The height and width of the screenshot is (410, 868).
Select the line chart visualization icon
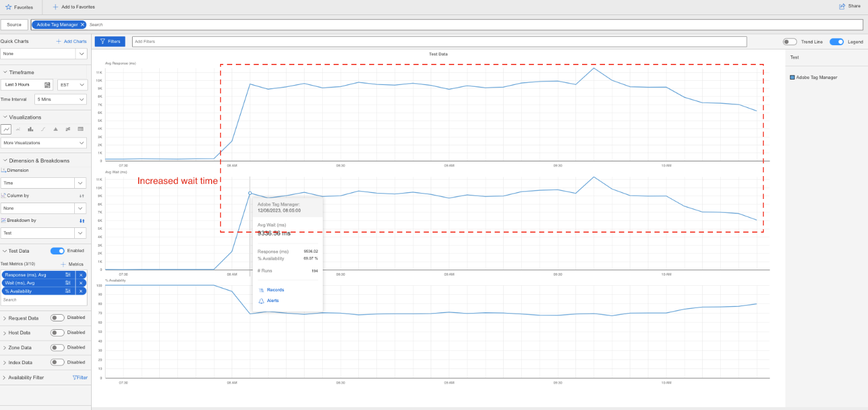coord(7,129)
